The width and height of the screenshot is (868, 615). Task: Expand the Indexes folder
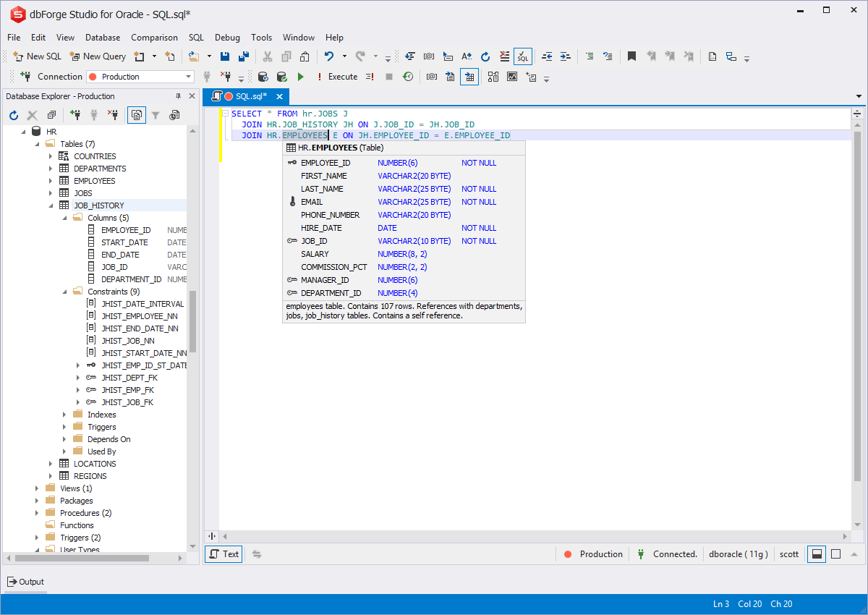pyautogui.click(x=65, y=415)
